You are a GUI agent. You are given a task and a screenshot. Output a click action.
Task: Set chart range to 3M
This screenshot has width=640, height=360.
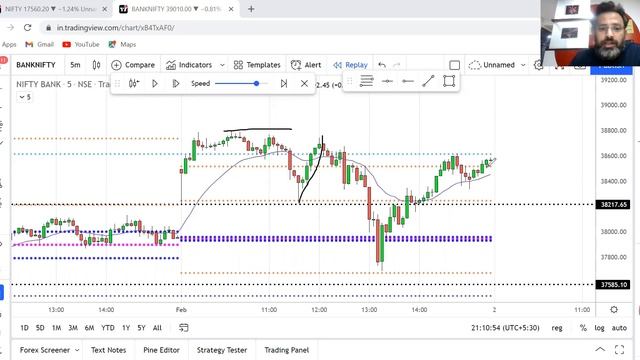point(73,328)
